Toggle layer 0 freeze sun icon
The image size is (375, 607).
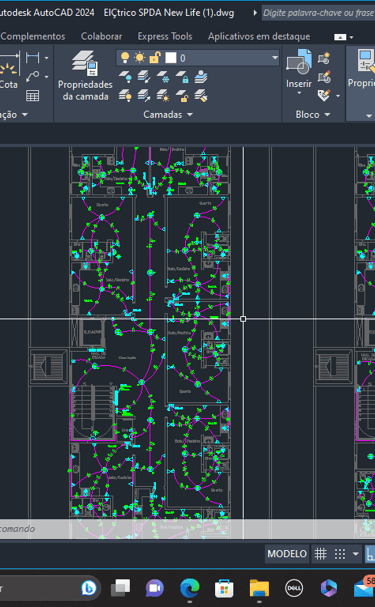pos(139,58)
